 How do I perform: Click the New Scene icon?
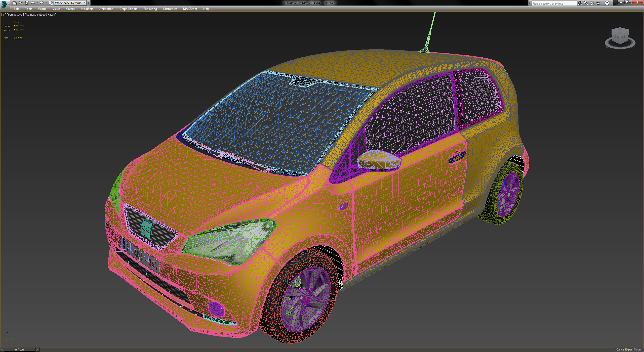tap(14, 3)
